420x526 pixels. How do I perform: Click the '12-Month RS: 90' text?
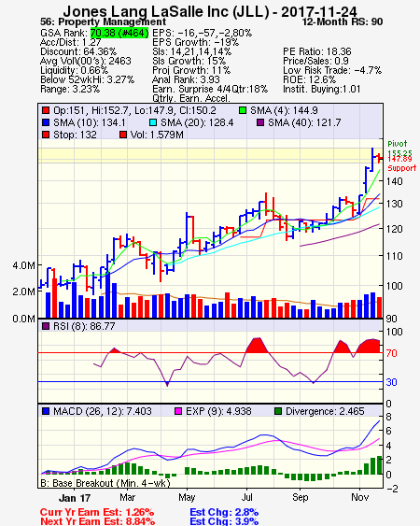tap(343, 21)
